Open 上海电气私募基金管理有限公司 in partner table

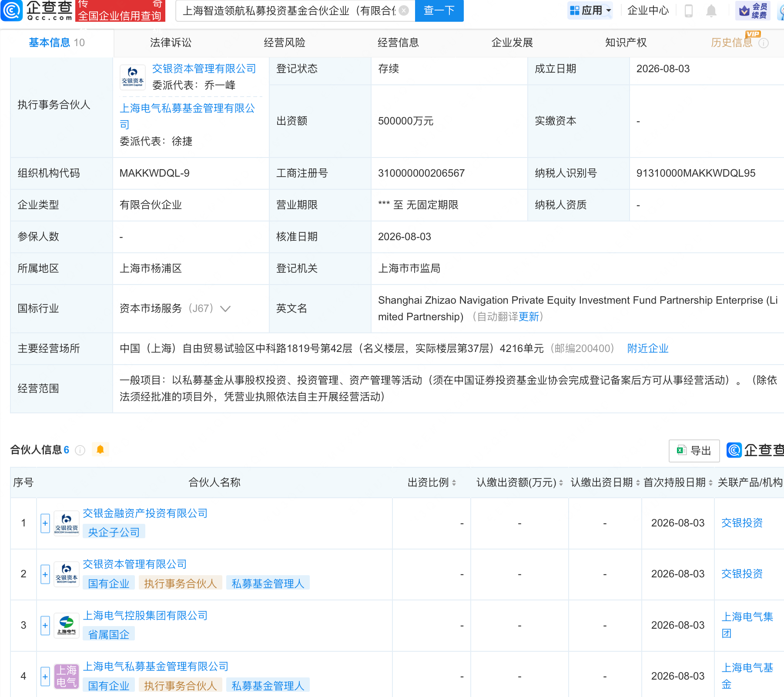156,667
